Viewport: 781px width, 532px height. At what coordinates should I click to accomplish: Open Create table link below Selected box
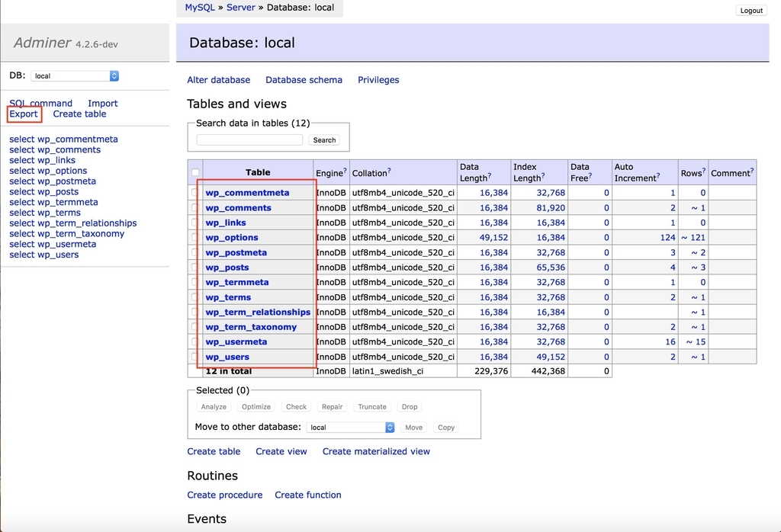(214, 451)
